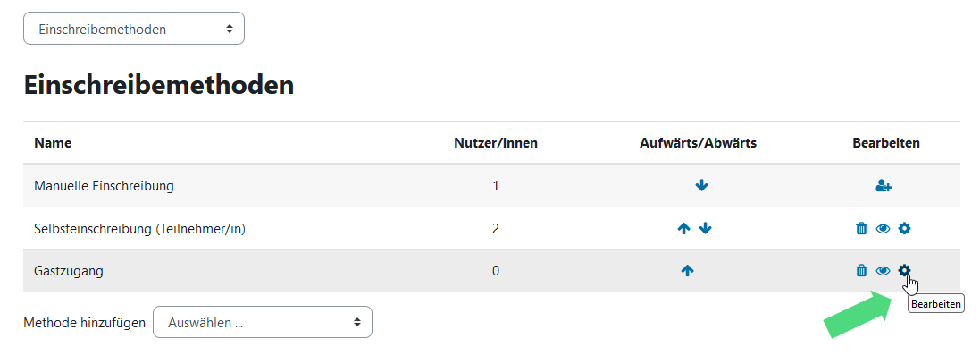Open the Einschreibemethoden navigation dropdown
The height and width of the screenshot is (364, 980).
[x=134, y=29]
